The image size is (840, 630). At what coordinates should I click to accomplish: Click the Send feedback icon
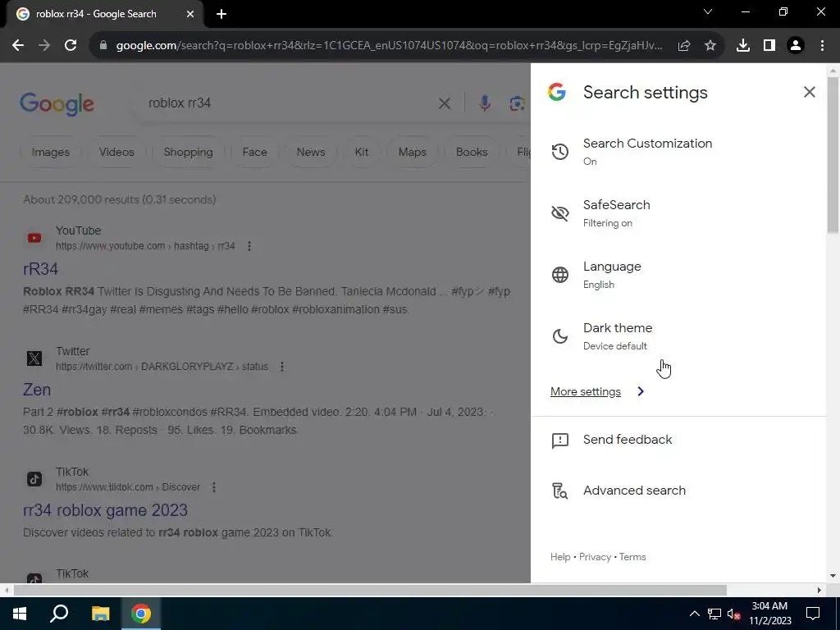[x=559, y=441]
